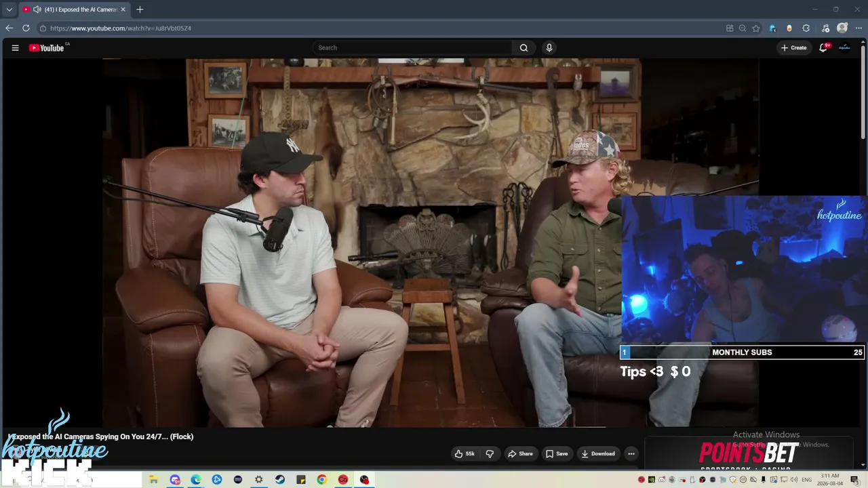Reload the current page
868x488 pixels.
26,28
